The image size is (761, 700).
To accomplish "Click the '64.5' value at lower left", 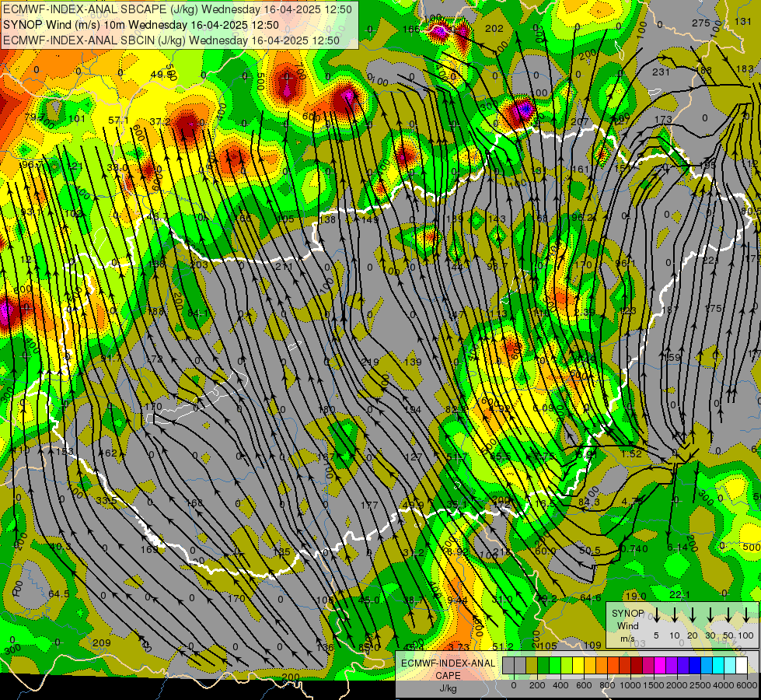I will coord(59,594).
